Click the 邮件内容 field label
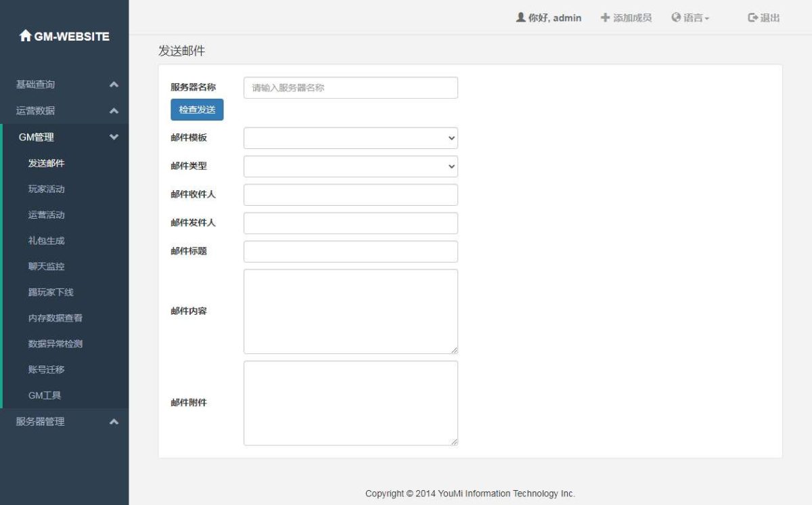This screenshot has width=812, height=505. click(189, 311)
